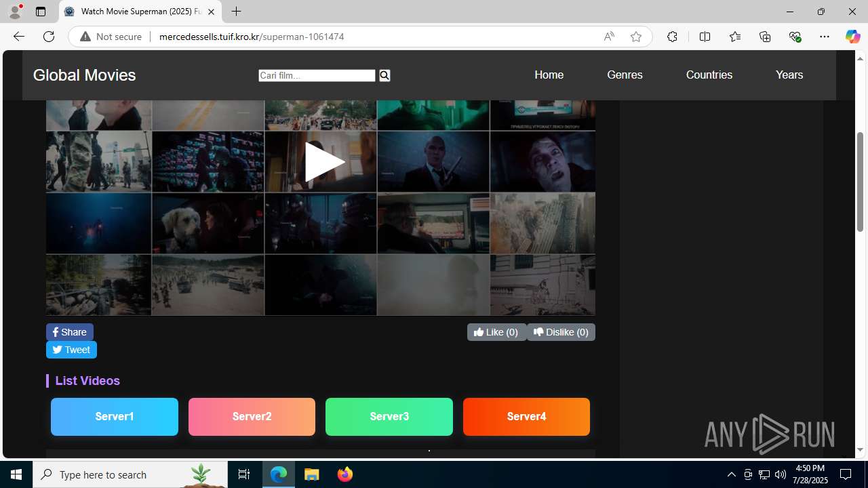Open network status tray icon

764,474
